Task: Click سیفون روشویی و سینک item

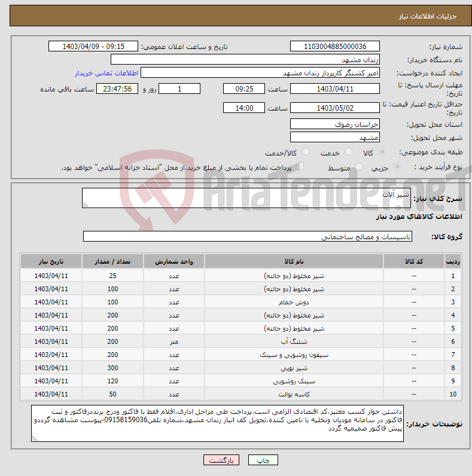Action: (294, 355)
